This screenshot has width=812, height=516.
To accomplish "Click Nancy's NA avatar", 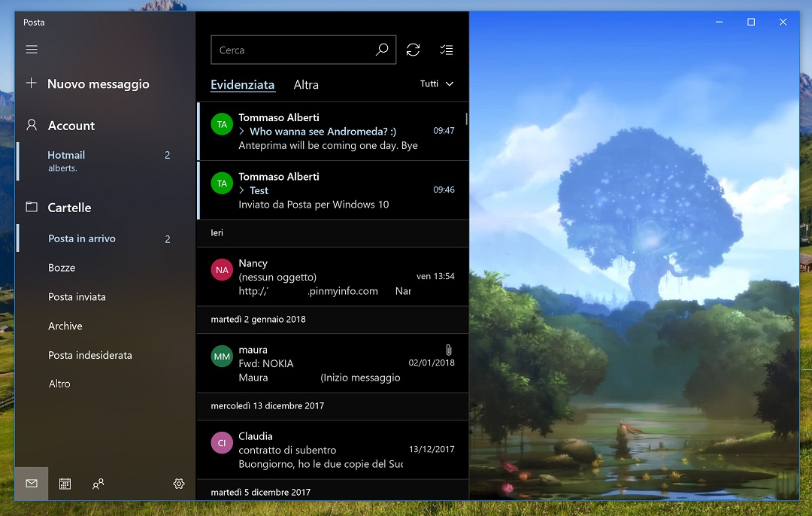I will pos(222,270).
